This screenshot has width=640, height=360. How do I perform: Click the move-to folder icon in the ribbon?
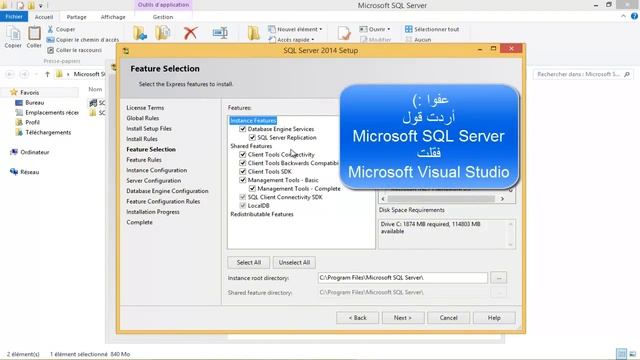coord(140,33)
